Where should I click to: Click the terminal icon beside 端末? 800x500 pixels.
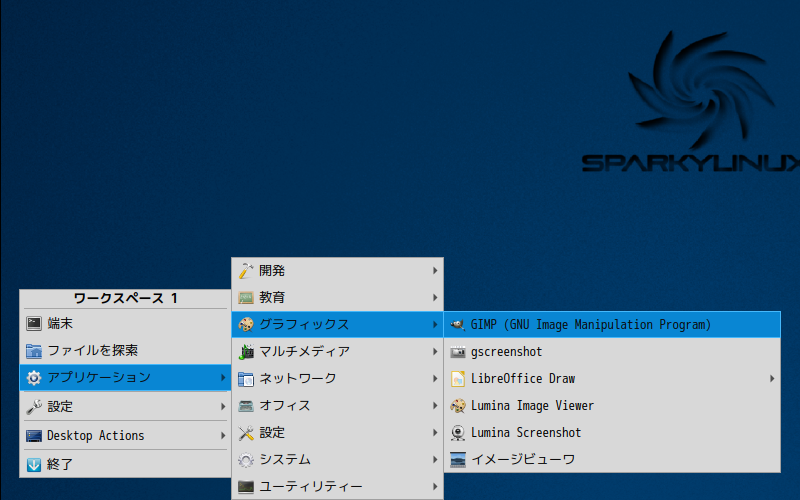click(x=34, y=323)
